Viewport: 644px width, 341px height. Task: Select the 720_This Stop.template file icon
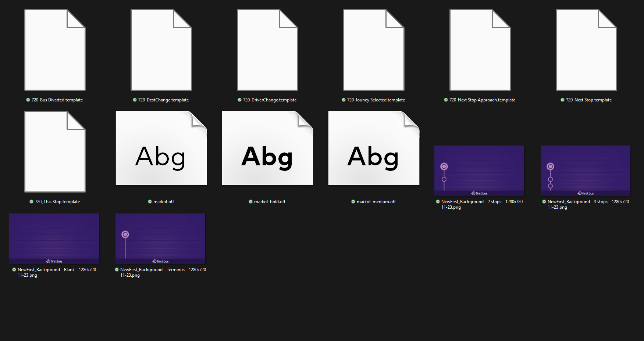tap(55, 152)
